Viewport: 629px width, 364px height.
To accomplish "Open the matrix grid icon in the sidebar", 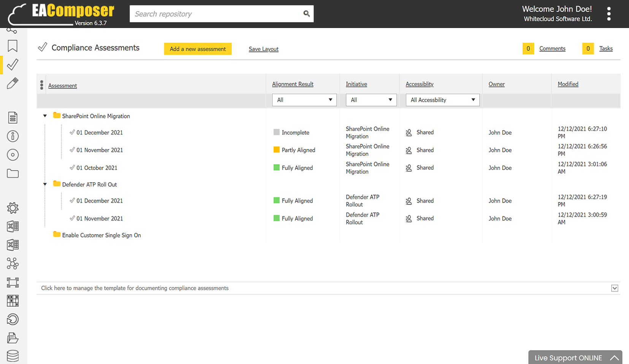I will (x=13, y=301).
